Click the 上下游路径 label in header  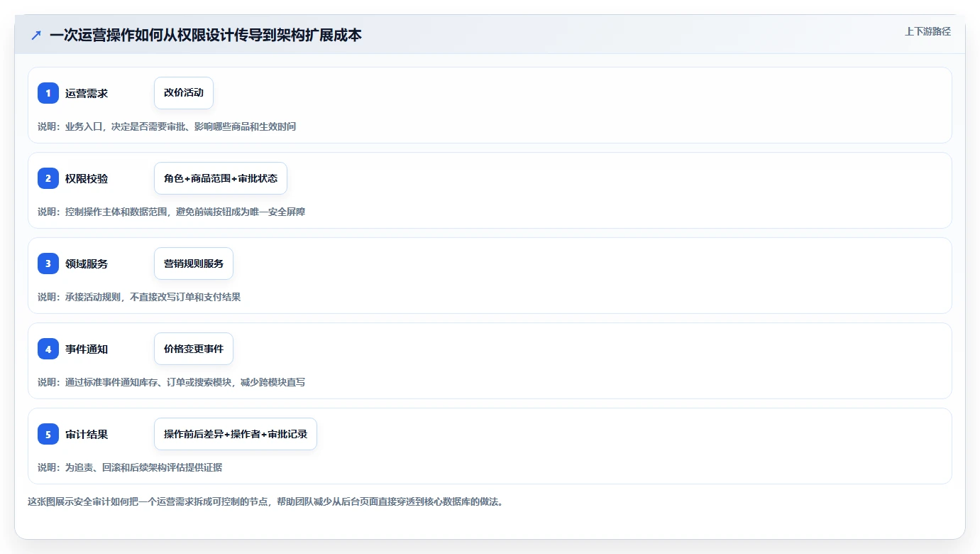(927, 32)
